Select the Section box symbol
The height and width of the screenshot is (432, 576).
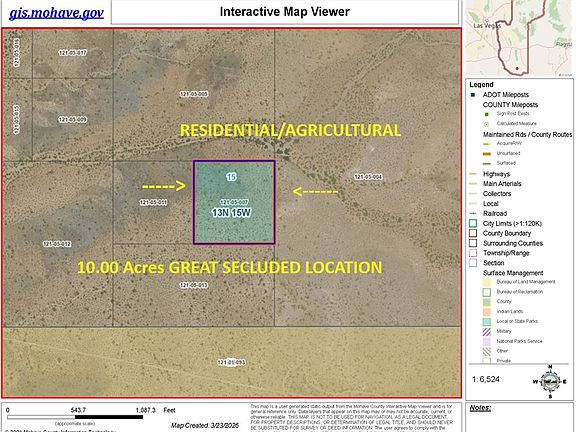point(473,263)
